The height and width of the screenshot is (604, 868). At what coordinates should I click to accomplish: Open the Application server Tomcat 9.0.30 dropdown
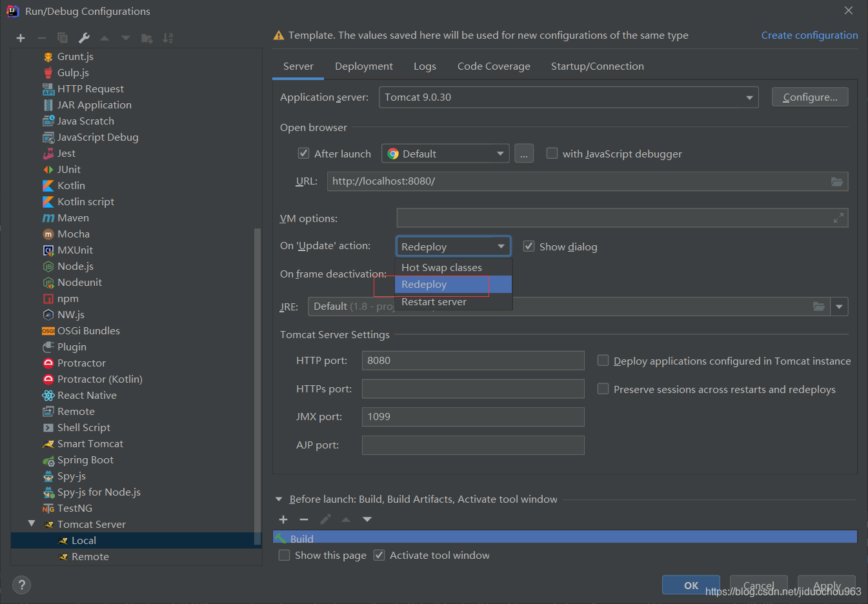(568, 97)
